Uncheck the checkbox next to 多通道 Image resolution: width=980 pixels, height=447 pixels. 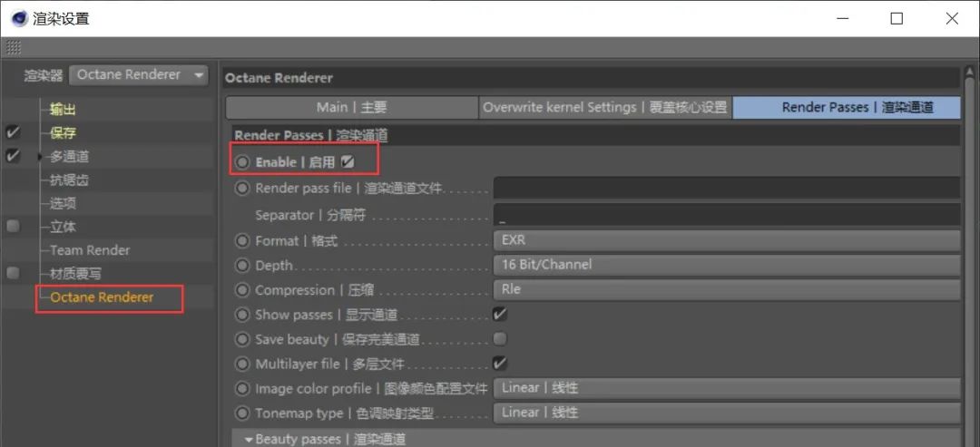point(13,156)
